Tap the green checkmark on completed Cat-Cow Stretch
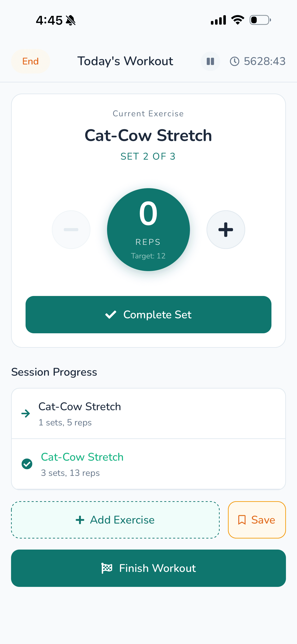 (x=27, y=464)
